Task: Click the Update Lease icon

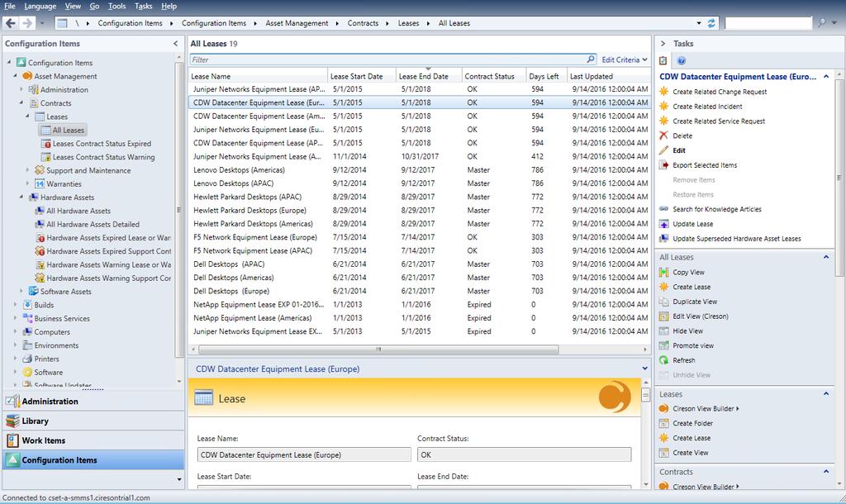Action: (663, 224)
